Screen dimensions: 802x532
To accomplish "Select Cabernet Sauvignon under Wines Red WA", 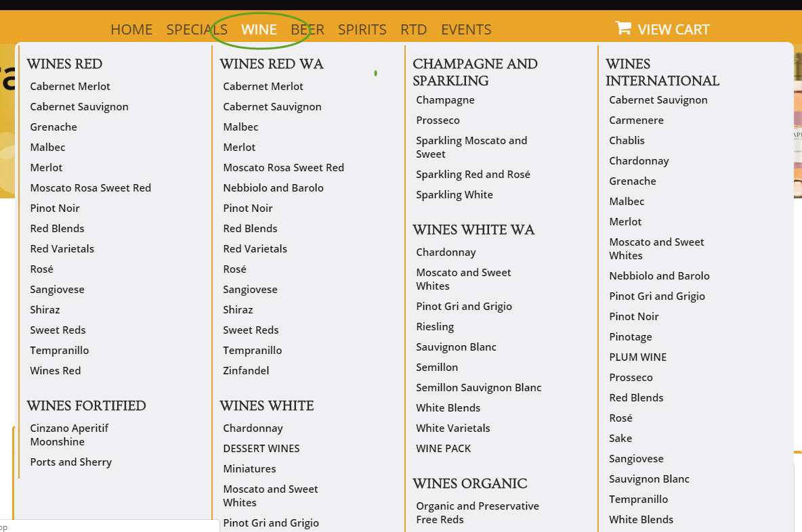I will (x=272, y=107).
